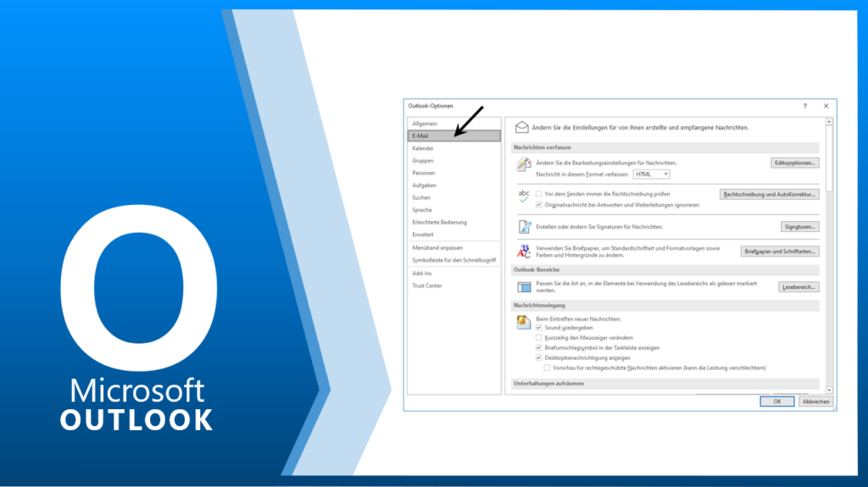Go to the Personen options
Screen dimensions: 868x487
454,173
